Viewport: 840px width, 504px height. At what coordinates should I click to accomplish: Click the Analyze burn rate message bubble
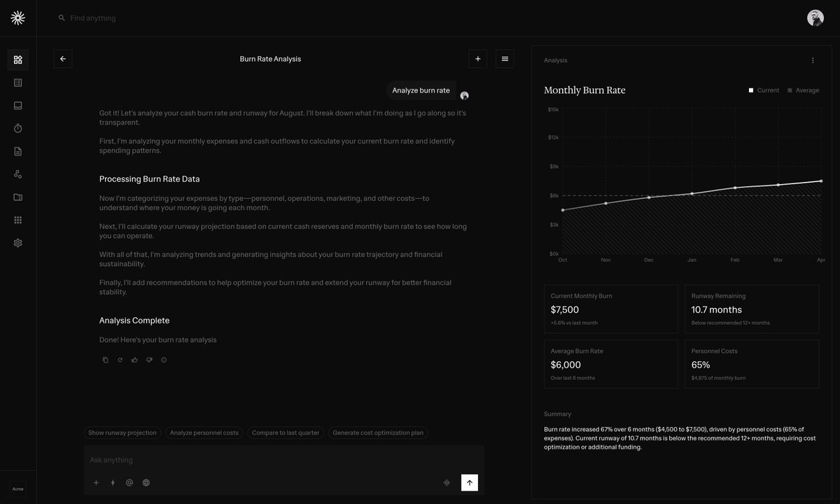coord(421,90)
